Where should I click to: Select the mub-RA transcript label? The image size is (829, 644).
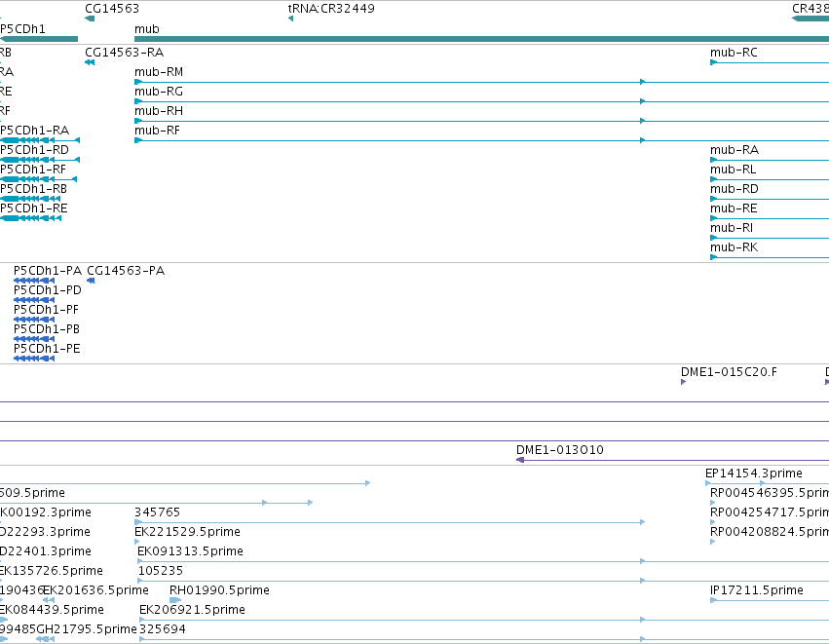click(x=735, y=150)
